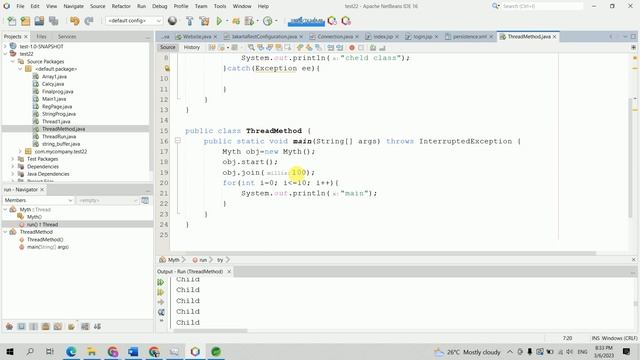This screenshot has height=360, width=640.
Task: Expand the Dependencies node
Action: 13,167
